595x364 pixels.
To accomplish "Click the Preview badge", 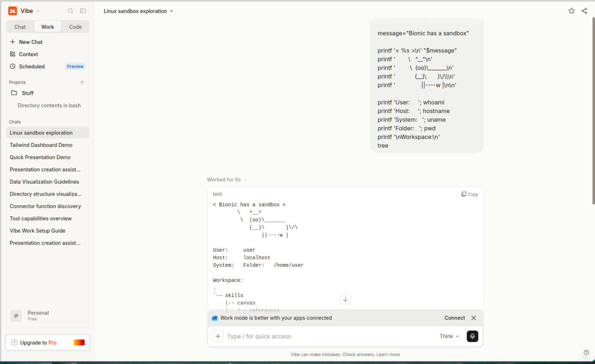I will tap(75, 67).
